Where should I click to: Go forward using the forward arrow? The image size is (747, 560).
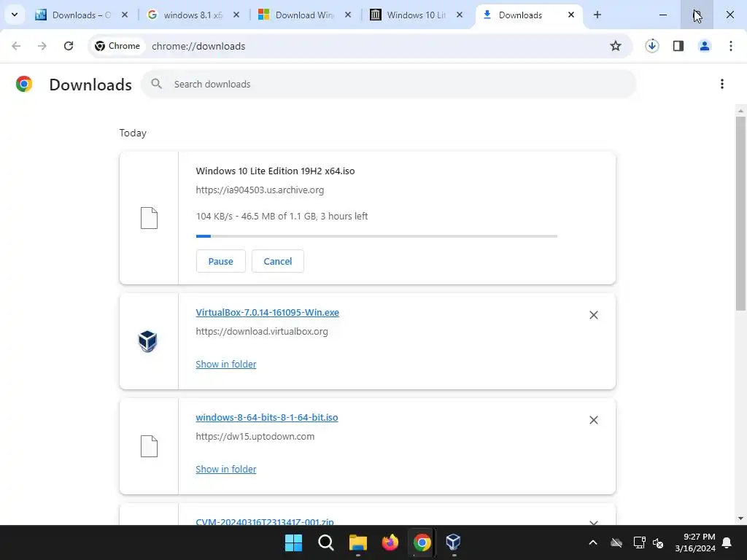pos(42,46)
